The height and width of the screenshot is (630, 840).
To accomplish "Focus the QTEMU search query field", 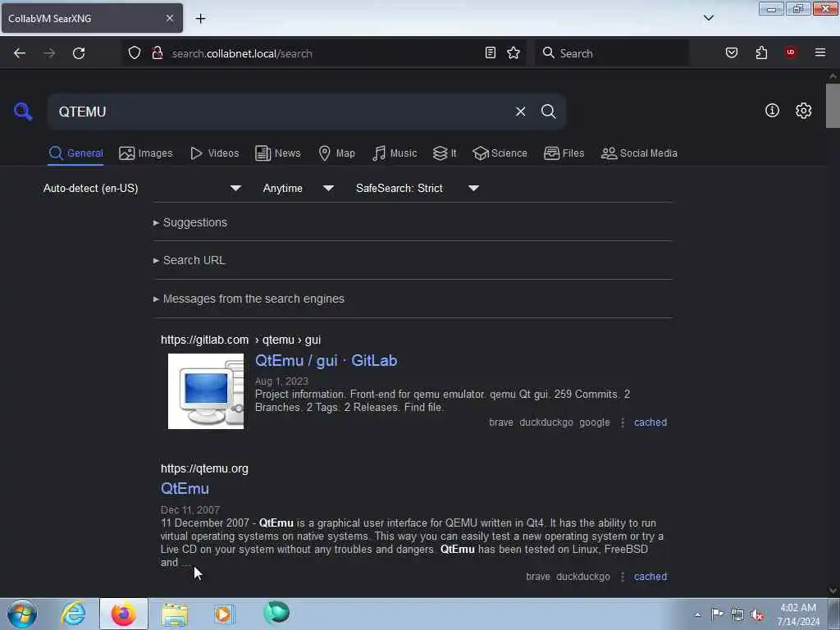I will click(281, 112).
